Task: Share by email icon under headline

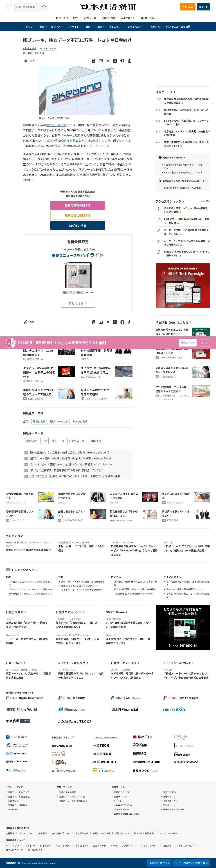Action: tap(101, 61)
